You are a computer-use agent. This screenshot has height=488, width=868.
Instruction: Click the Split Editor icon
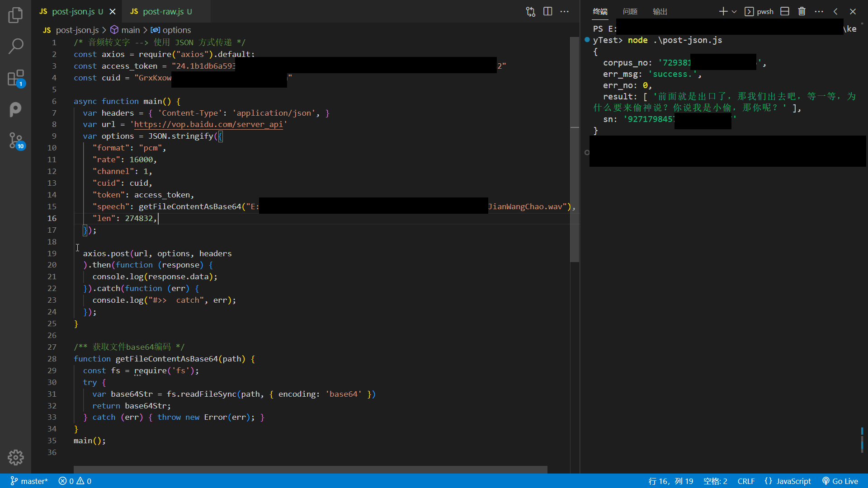click(x=547, y=11)
